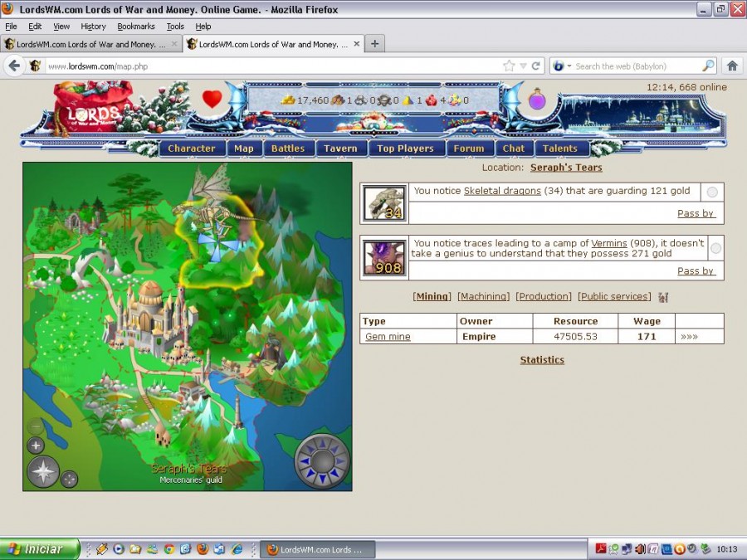Open the History menu
The image size is (747, 560).
point(93,27)
